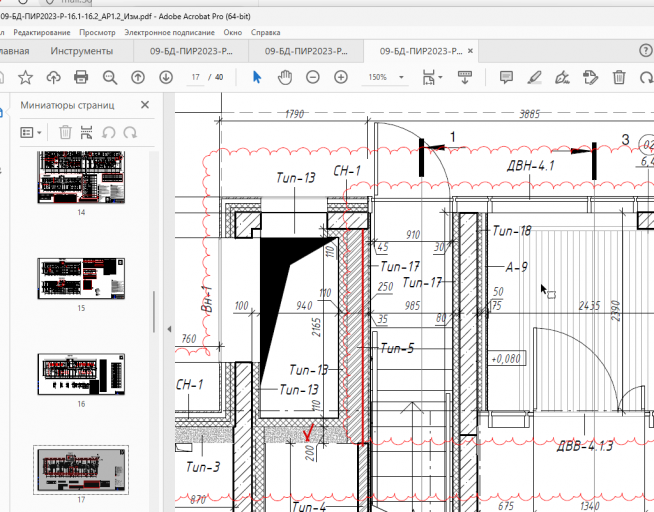The height and width of the screenshot is (512, 654).
Task: Switch to the Инструменты tab
Action: pos(81,51)
